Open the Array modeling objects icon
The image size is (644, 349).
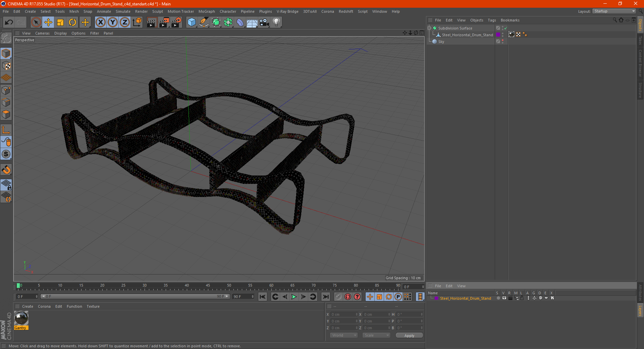[228, 22]
